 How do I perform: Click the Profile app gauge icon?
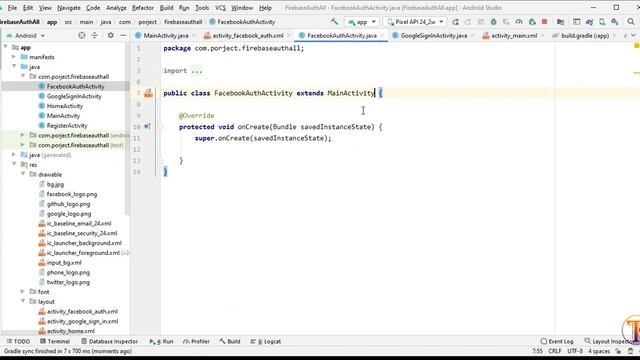click(x=519, y=22)
